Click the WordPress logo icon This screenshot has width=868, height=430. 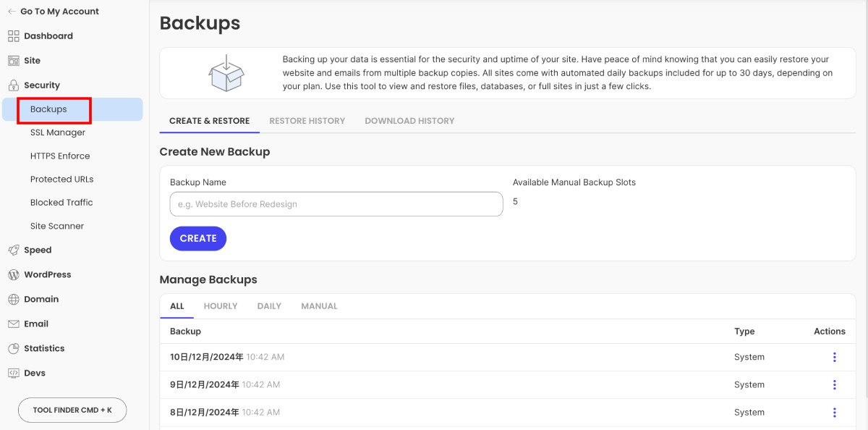point(13,275)
